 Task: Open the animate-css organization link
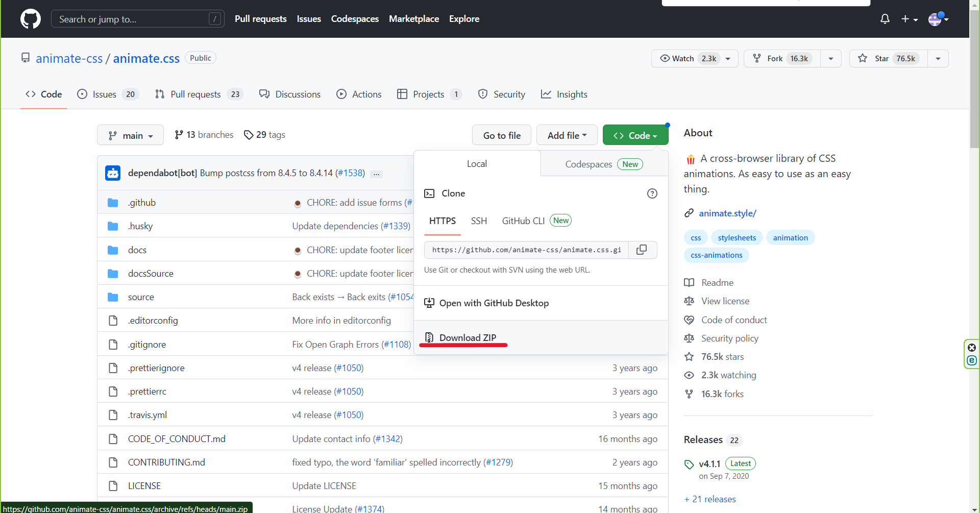[x=69, y=58]
